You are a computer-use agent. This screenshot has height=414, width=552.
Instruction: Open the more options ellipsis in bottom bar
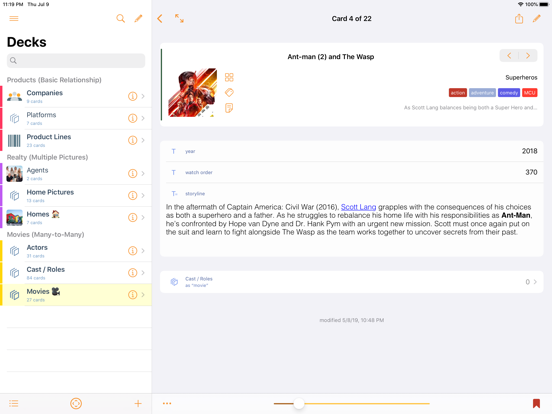click(167, 403)
